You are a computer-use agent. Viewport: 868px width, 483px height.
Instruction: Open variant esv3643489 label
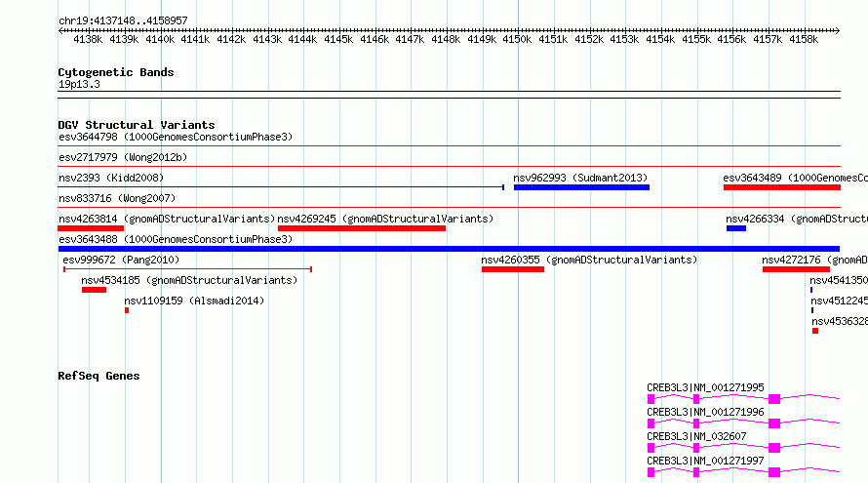[x=796, y=178]
